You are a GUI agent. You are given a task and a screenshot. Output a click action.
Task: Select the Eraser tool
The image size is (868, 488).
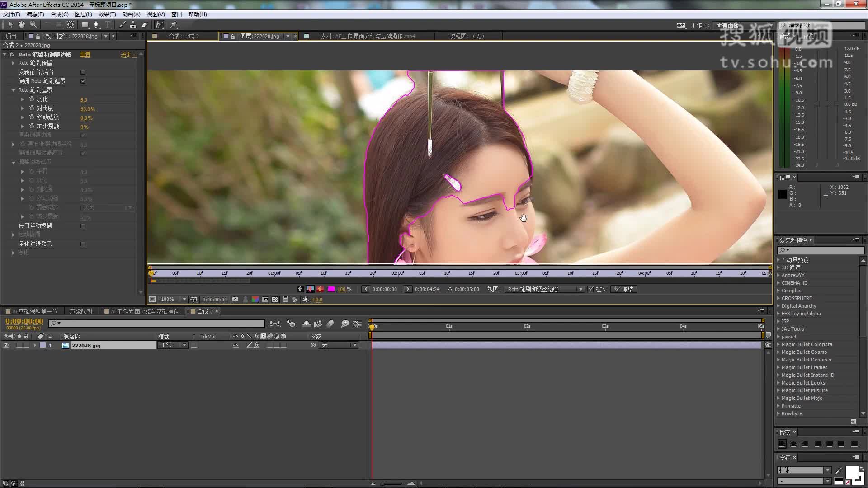145,25
